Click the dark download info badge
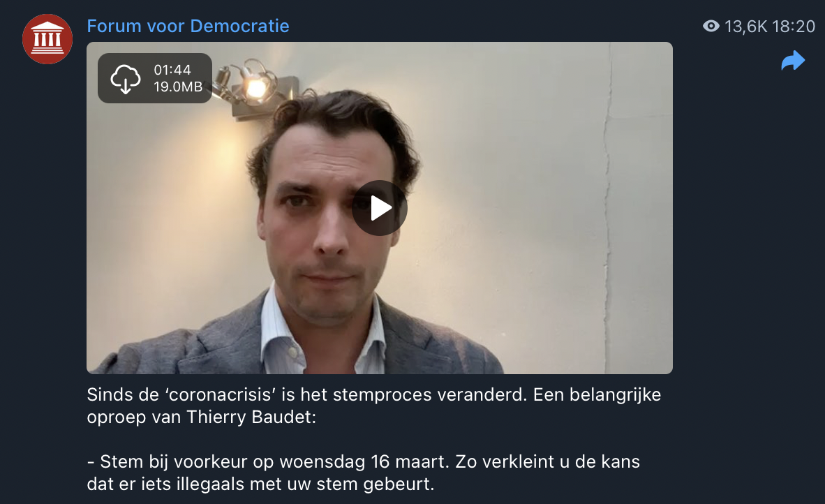 click(155, 78)
